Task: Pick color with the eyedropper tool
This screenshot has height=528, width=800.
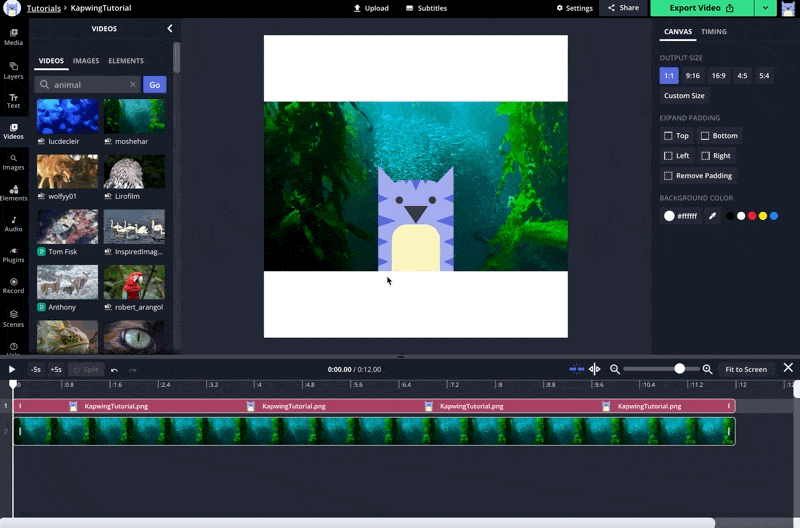Action: pyautogui.click(x=713, y=216)
